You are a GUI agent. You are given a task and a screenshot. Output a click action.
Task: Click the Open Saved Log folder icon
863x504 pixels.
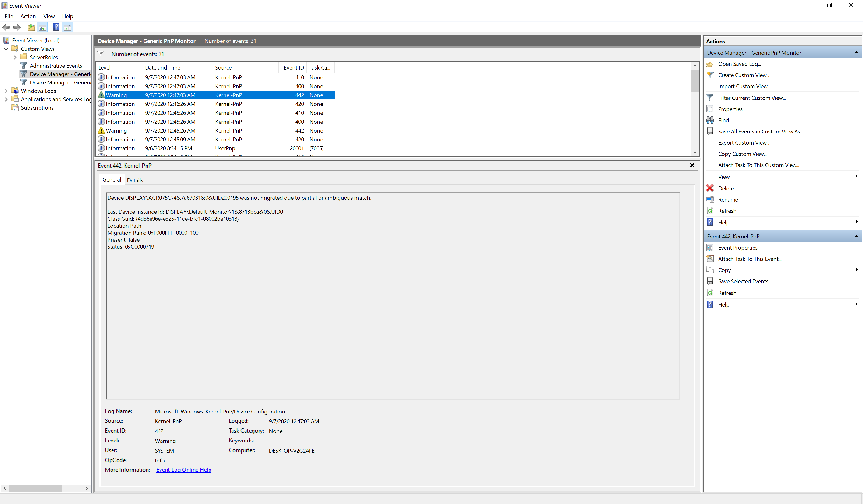click(x=710, y=64)
